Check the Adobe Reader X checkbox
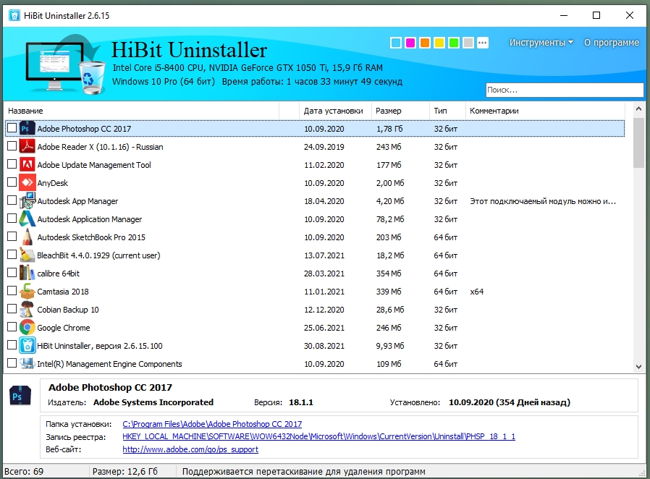650x479 pixels. pyautogui.click(x=12, y=146)
